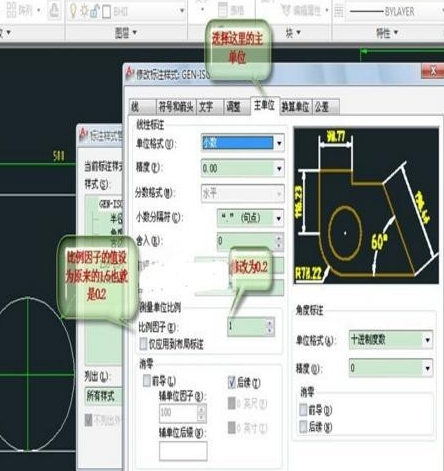Toggle angular 消零 前导 checkbox
444x471 pixels.
(x=303, y=410)
